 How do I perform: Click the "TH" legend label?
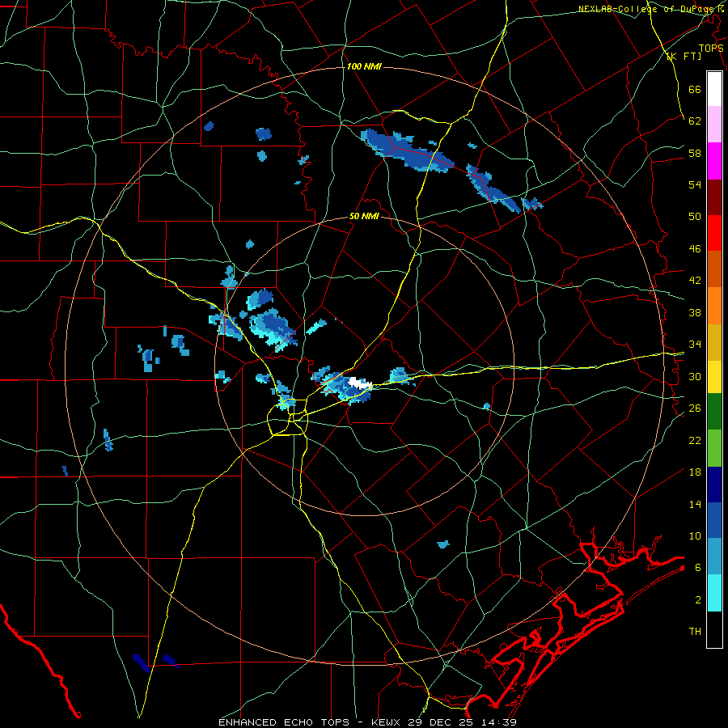[695, 631]
